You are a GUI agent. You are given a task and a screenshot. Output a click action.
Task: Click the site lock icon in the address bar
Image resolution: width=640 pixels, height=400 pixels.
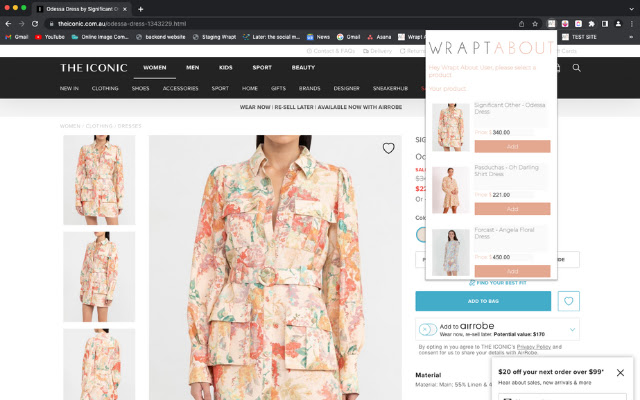(51, 24)
